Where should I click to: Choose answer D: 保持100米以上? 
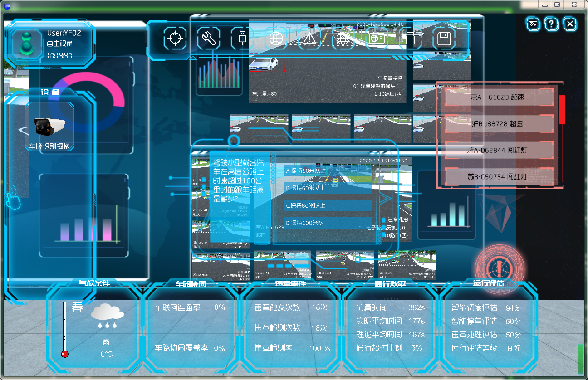coord(328,223)
